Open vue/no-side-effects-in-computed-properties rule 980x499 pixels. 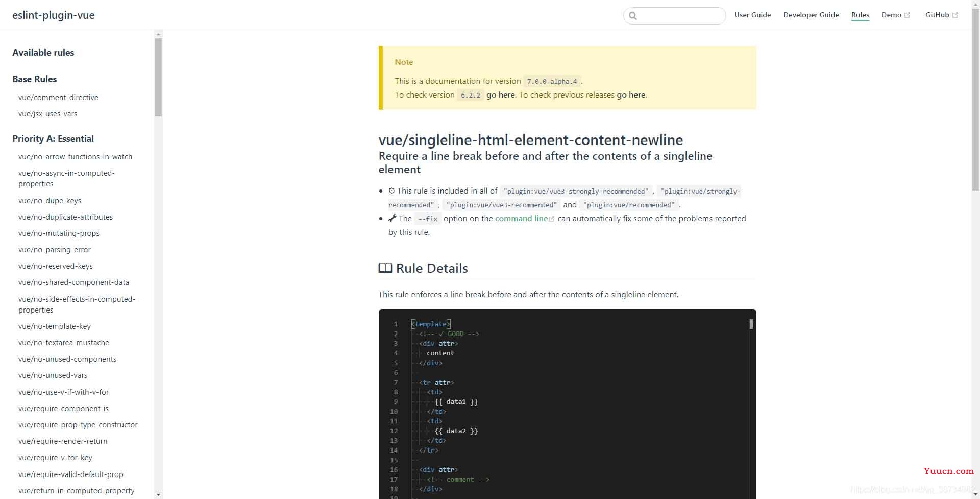(x=77, y=304)
